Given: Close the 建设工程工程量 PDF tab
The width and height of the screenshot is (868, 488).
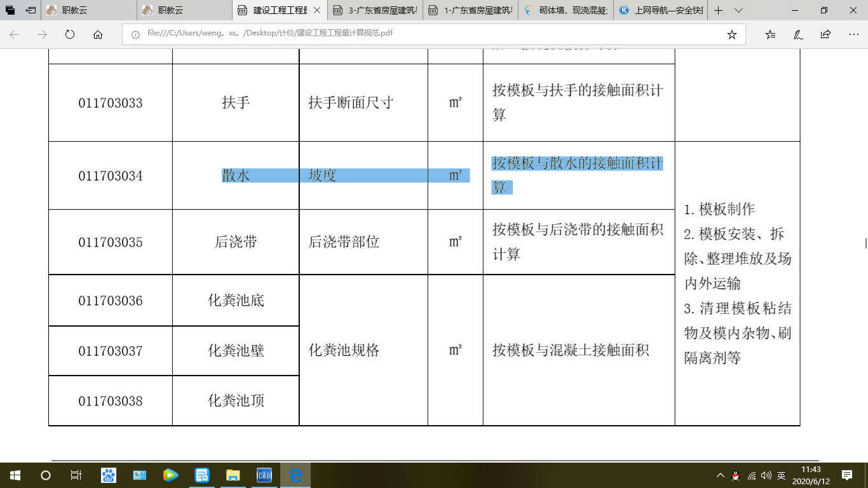Looking at the screenshot, I should pos(318,10).
